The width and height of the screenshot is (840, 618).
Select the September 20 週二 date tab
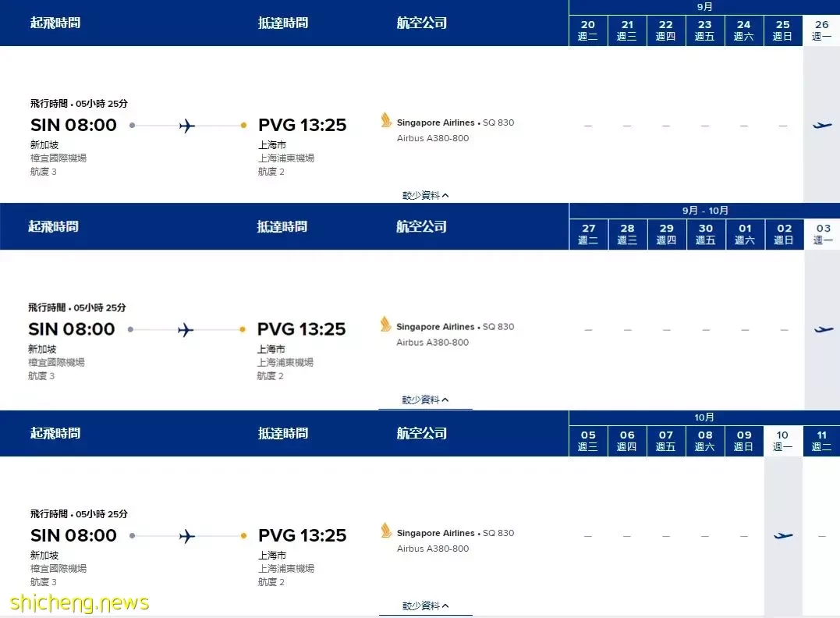click(587, 30)
